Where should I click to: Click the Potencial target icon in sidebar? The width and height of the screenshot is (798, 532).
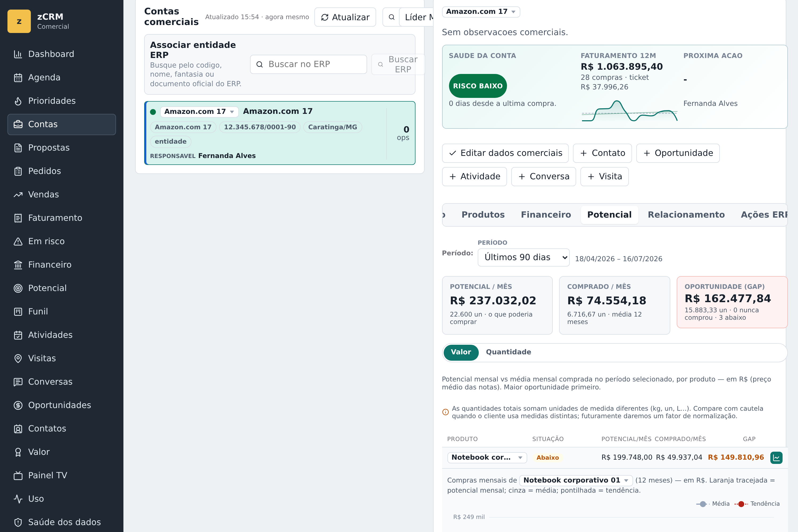18,288
